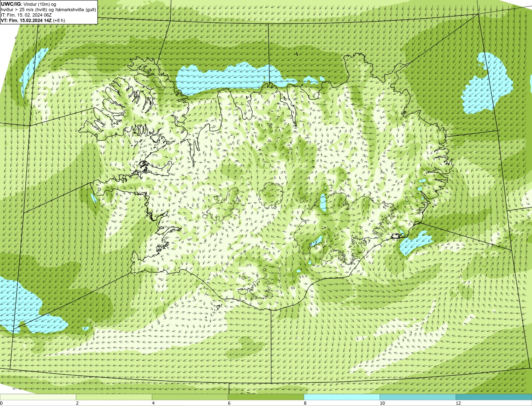Click the "2" tick label on the scale
The width and height of the screenshot is (532, 406).
pos(77,403)
